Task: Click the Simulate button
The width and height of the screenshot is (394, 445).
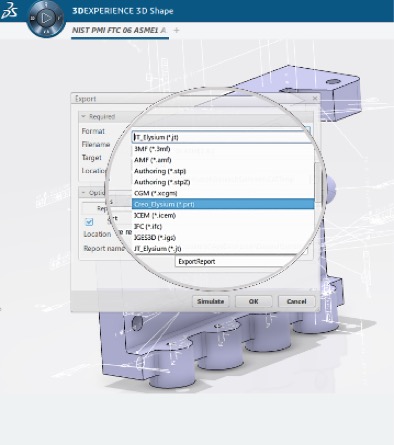Action: click(210, 301)
